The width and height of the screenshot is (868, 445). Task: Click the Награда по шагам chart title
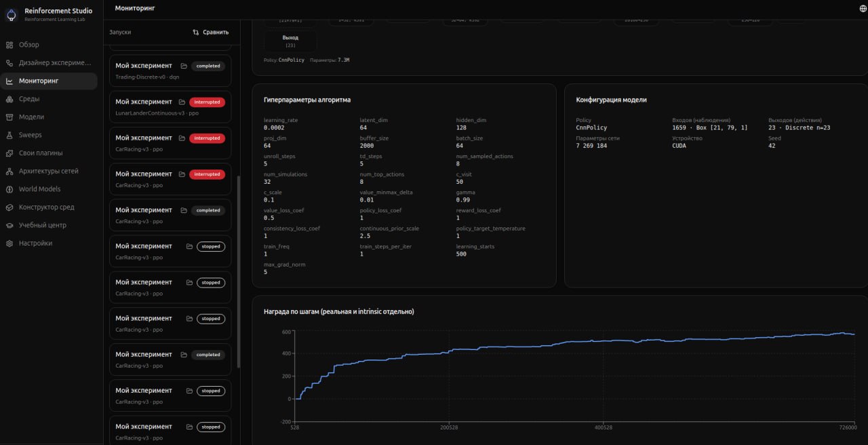pyautogui.click(x=339, y=312)
